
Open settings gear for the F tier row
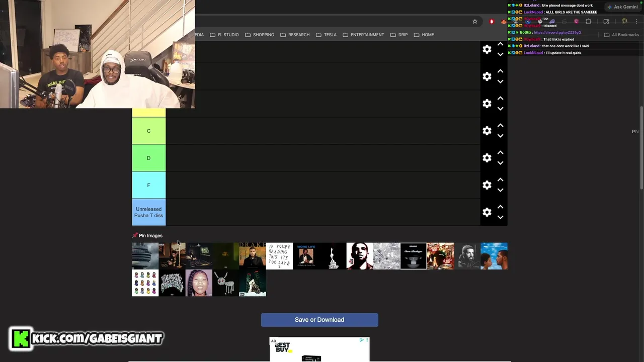pos(487,185)
